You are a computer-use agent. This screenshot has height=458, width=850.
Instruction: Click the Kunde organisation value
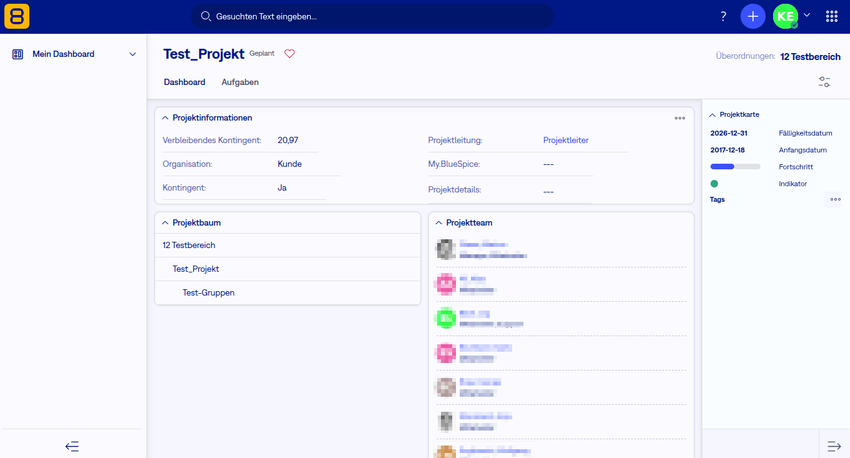pos(289,164)
